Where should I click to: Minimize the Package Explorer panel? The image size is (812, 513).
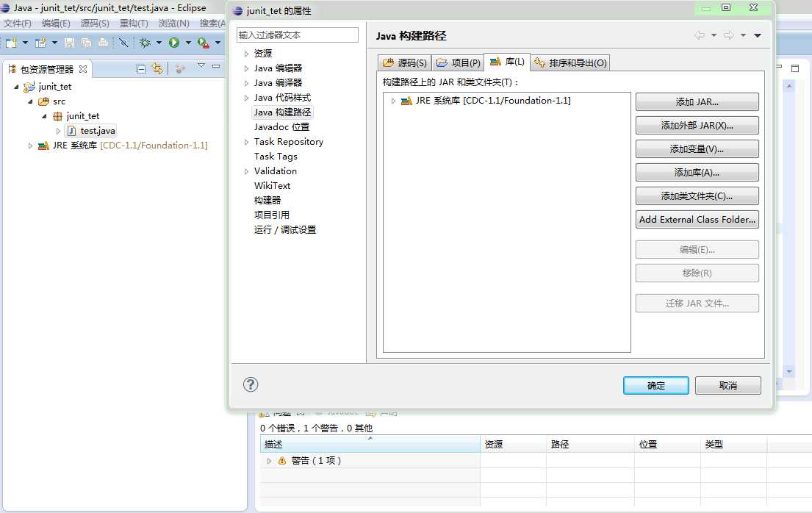click(x=216, y=66)
